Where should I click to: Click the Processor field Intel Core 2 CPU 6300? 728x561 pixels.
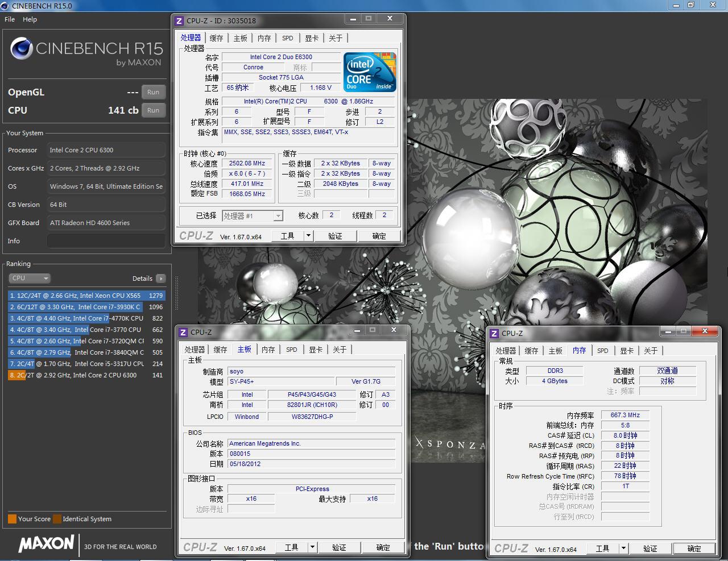(106, 150)
